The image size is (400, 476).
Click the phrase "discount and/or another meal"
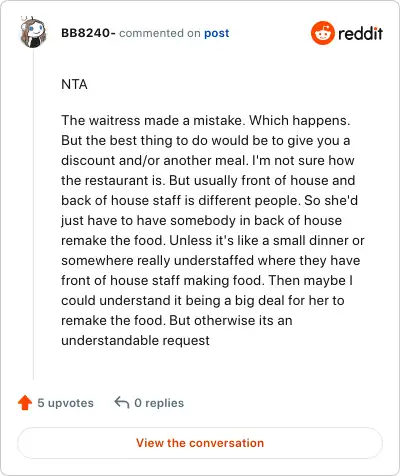tap(154, 160)
